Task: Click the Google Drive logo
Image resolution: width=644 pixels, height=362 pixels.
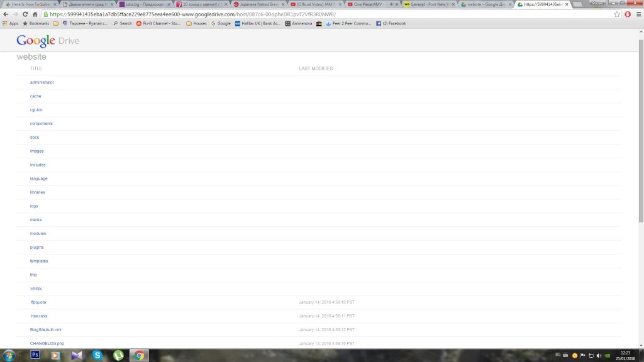Action: click(48, 41)
